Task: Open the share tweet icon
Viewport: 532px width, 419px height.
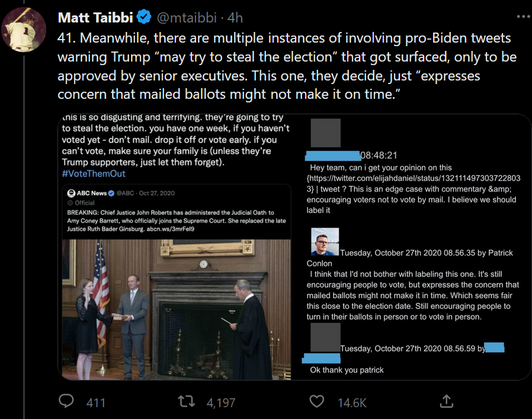Action: tap(447, 401)
